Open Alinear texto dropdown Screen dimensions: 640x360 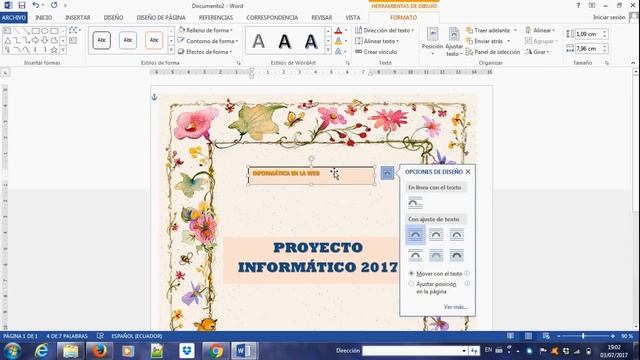pos(377,41)
